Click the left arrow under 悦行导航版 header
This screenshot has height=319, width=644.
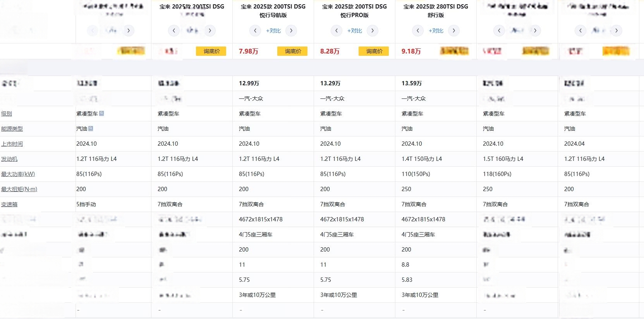click(x=255, y=31)
